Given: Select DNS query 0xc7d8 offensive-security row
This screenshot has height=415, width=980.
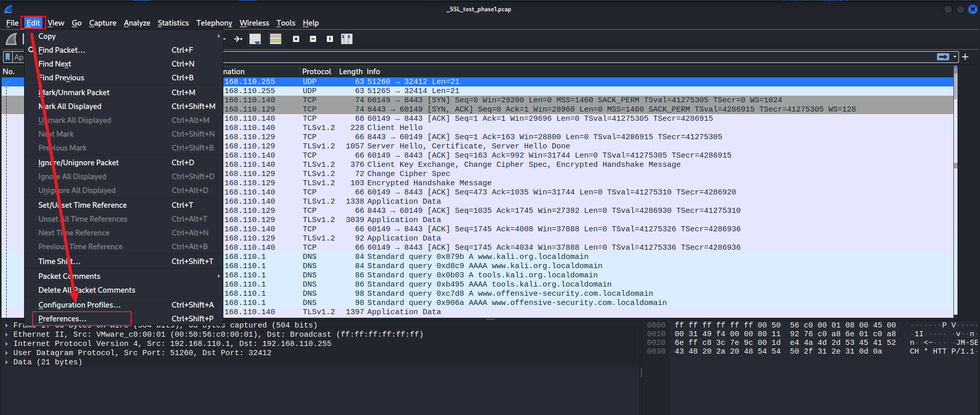Looking at the screenshot, I should pyautogui.click(x=588, y=293).
